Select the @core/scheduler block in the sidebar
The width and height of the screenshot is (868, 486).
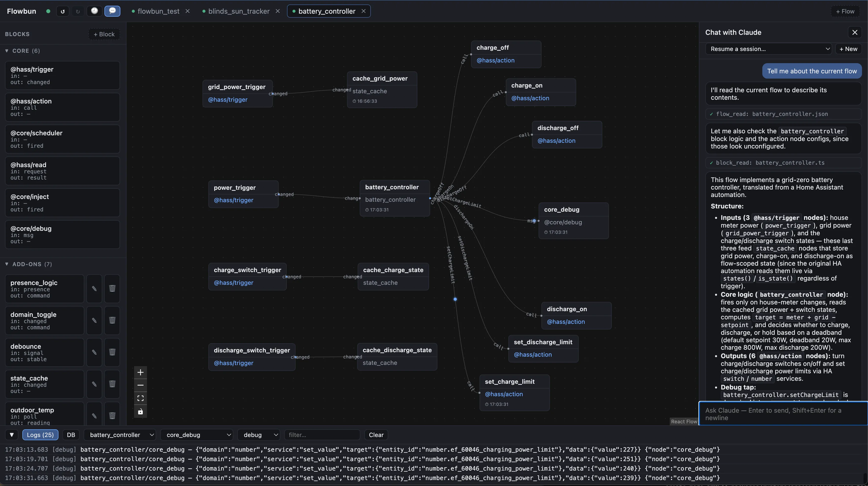pyautogui.click(x=62, y=139)
